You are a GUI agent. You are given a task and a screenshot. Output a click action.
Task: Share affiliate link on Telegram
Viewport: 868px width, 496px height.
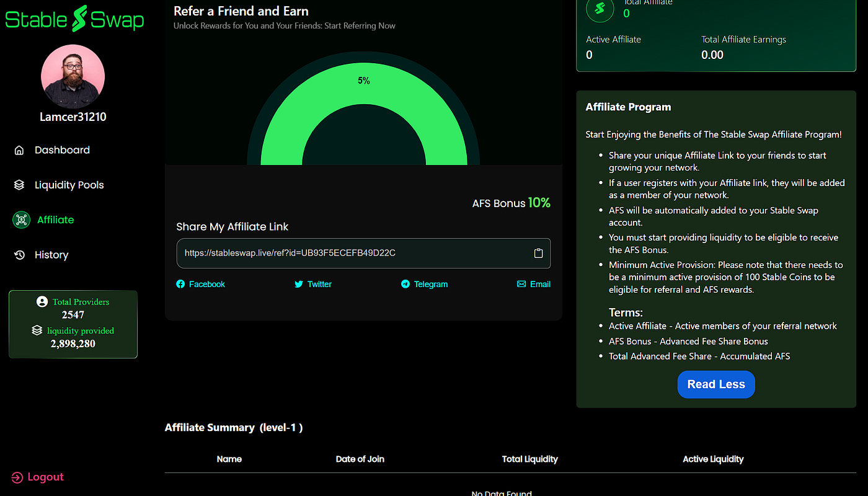[424, 284]
